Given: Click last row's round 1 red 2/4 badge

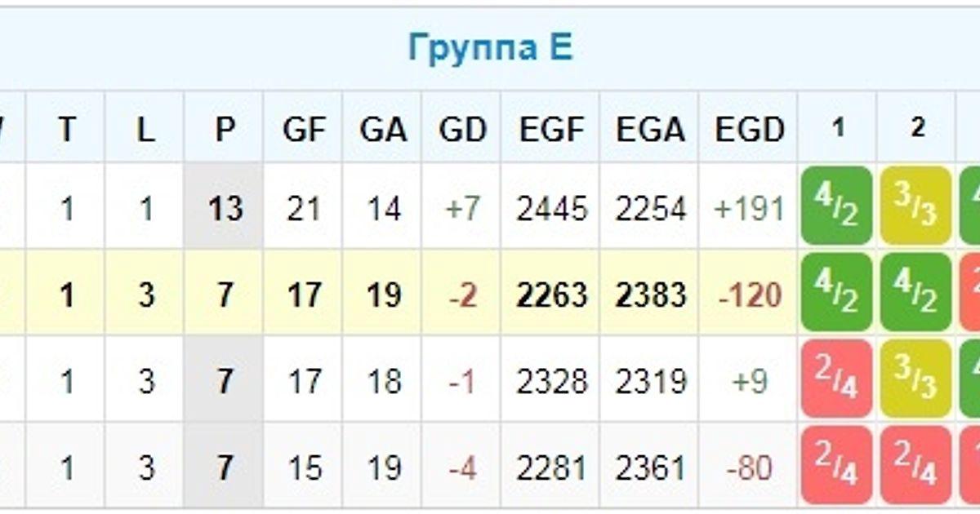Looking at the screenshot, I should pyautogui.click(x=836, y=465).
